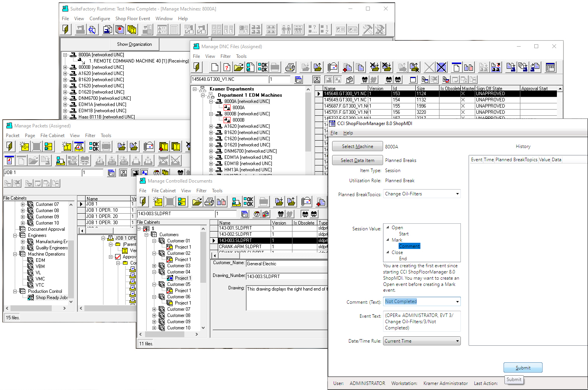The height and width of the screenshot is (390, 588).
Task: Open Tools menu in Manage Controlled Documents
Action: 217,191
